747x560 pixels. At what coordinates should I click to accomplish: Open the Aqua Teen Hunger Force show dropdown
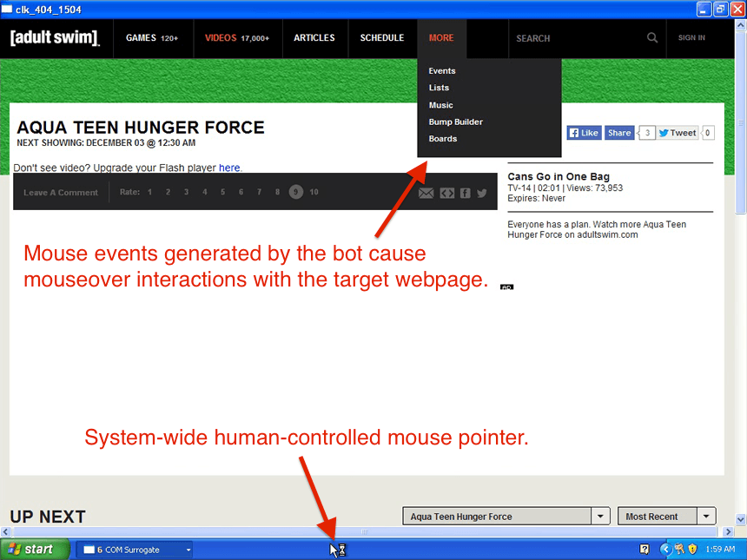point(506,517)
